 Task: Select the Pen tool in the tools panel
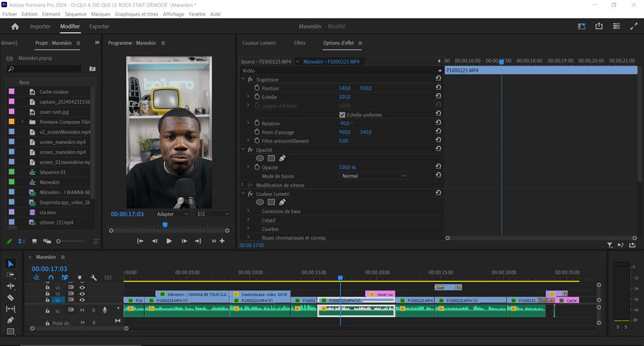(x=10, y=320)
